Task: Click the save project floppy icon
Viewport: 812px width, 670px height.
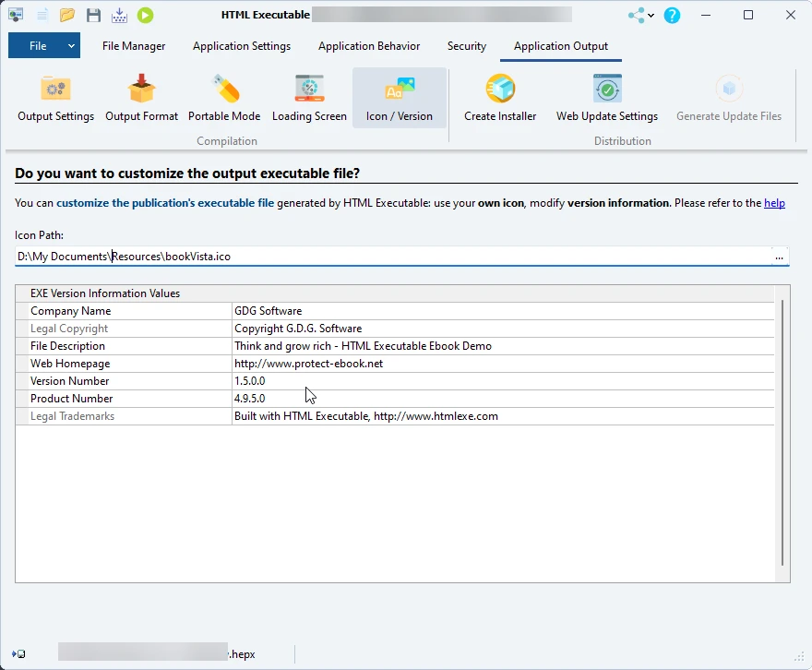Action: coord(93,15)
